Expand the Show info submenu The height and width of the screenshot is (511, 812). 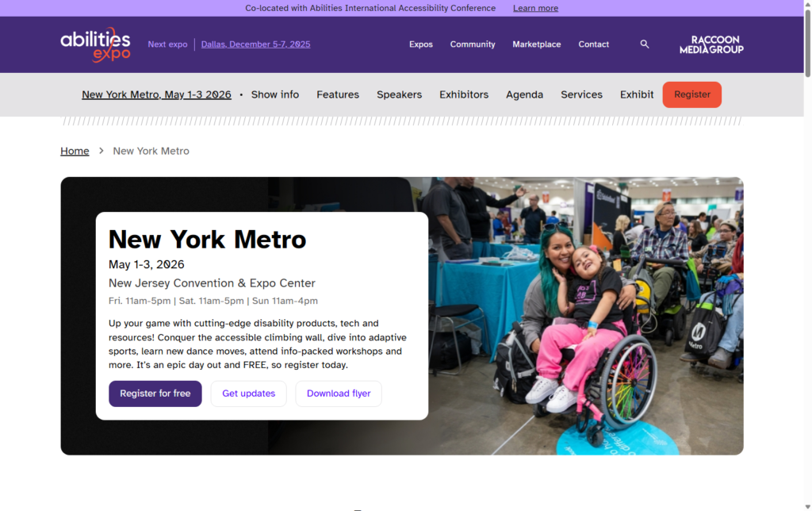coord(275,95)
